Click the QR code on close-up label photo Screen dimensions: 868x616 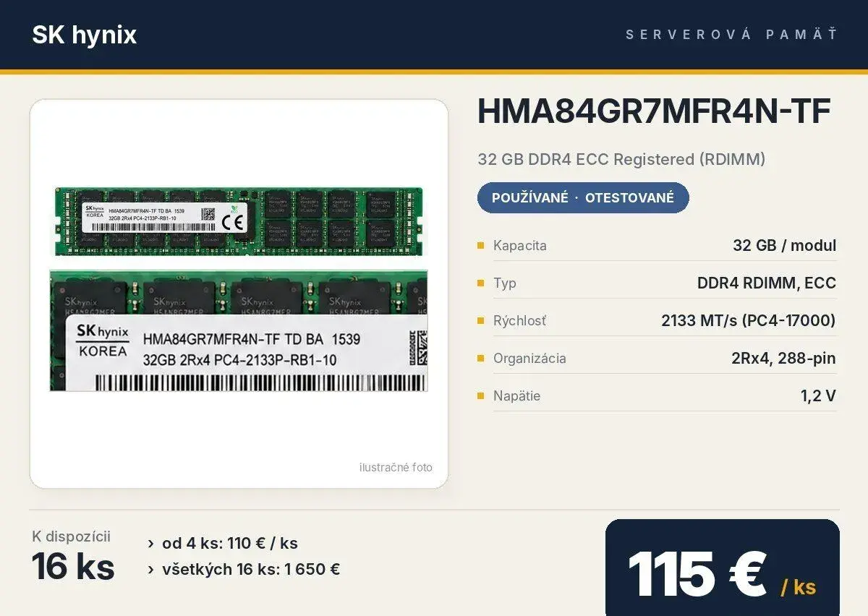pyautogui.click(x=418, y=348)
